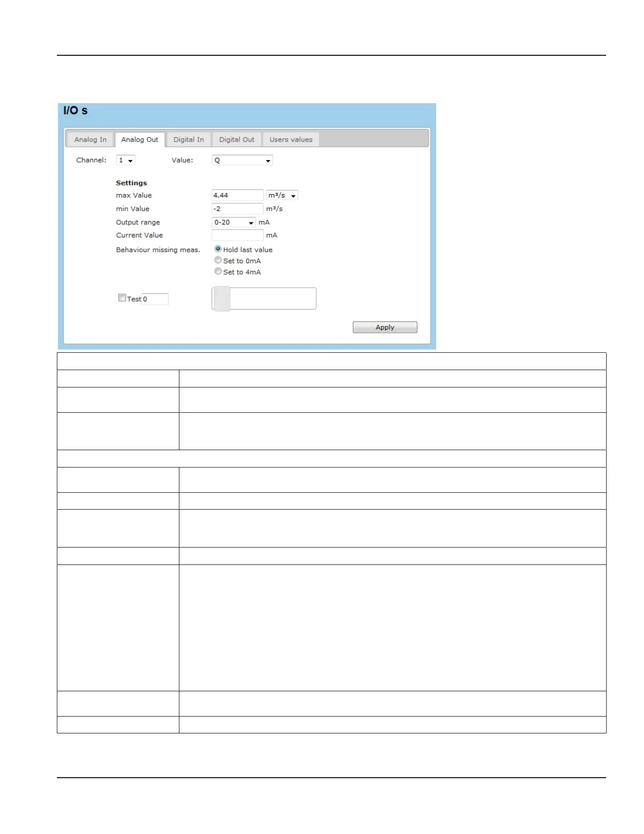Select the Analog Out tab
The height and width of the screenshot is (834, 644).
(139, 140)
